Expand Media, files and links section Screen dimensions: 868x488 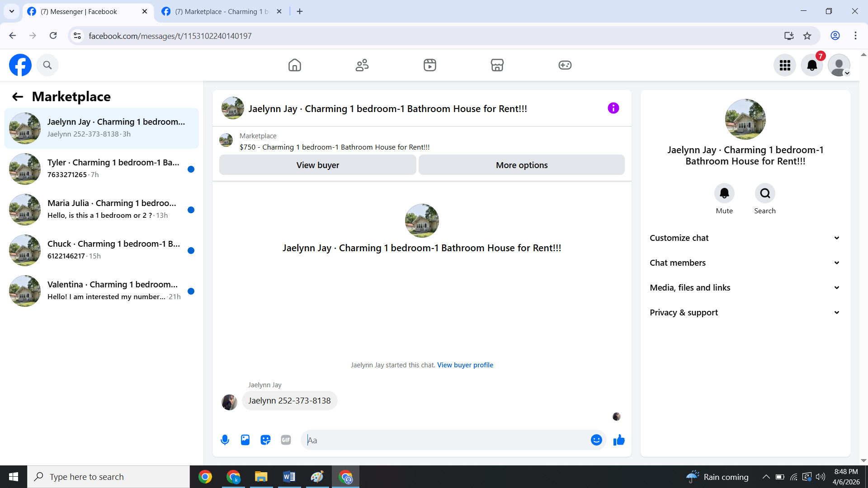pyautogui.click(x=745, y=288)
